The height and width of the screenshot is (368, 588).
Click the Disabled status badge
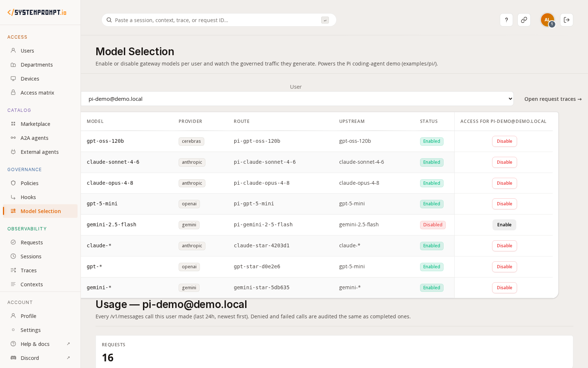[433, 225]
